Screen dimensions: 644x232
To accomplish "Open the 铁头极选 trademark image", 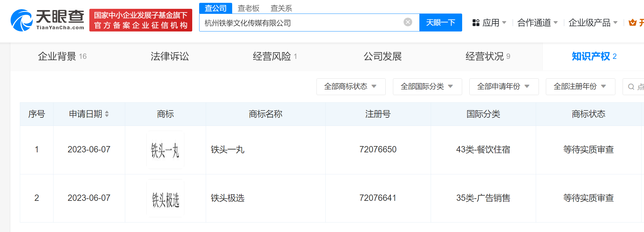I will tap(165, 198).
